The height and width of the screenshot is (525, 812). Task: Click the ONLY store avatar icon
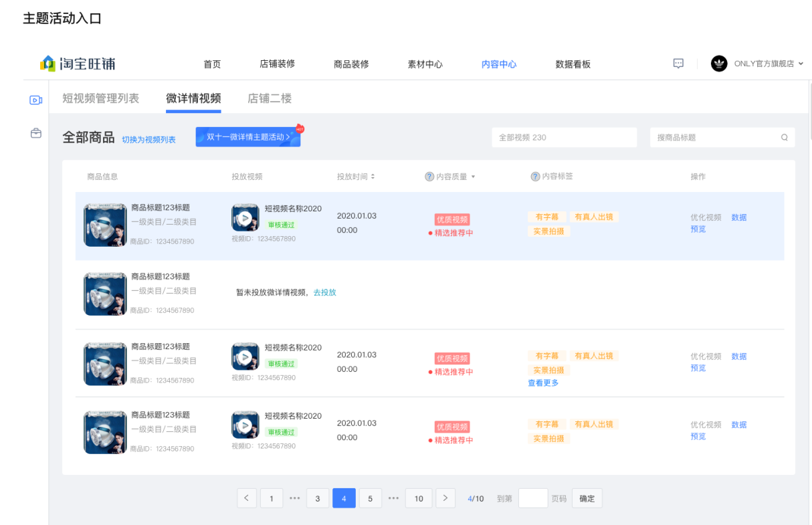[x=719, y=64]
